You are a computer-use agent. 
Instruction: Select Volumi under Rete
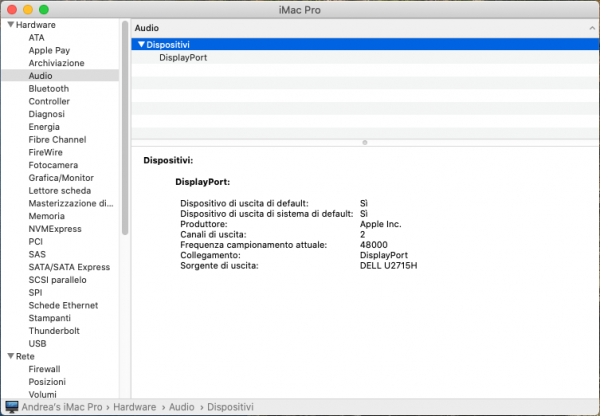42,394
